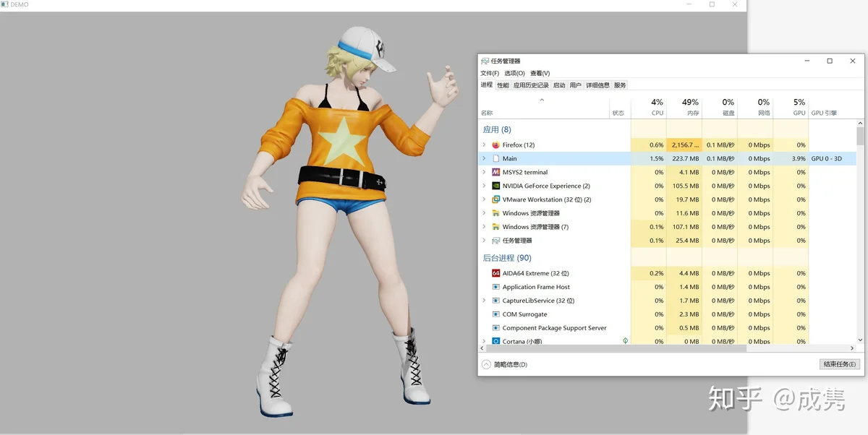
Task: Click the red AIDA64 Extreme icon
Action: 495,273
